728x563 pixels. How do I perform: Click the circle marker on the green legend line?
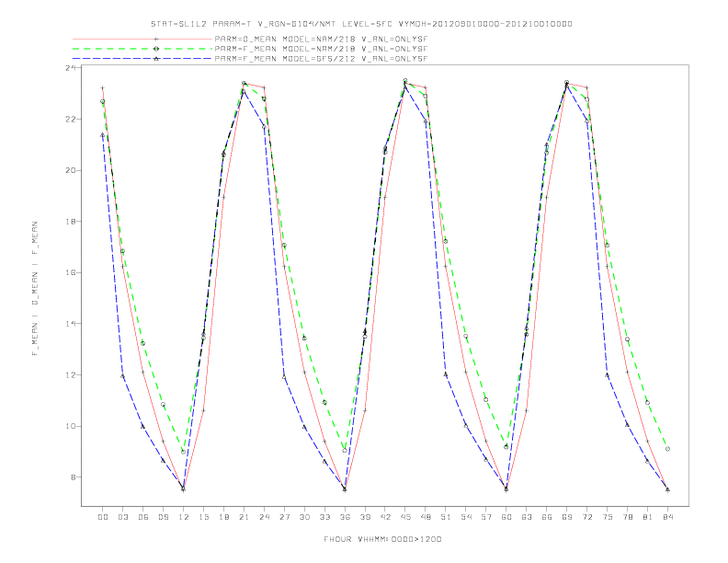(x=156, y=49)
